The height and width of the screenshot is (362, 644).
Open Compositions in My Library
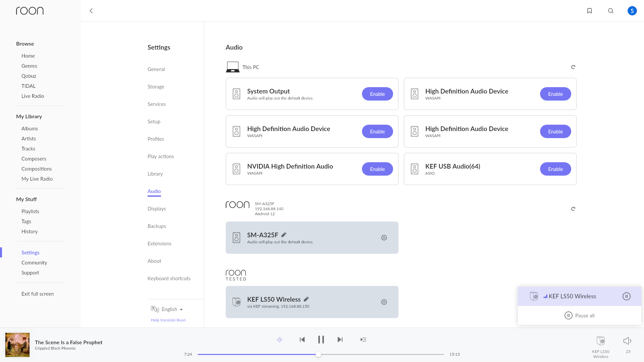tap(37, 169)
